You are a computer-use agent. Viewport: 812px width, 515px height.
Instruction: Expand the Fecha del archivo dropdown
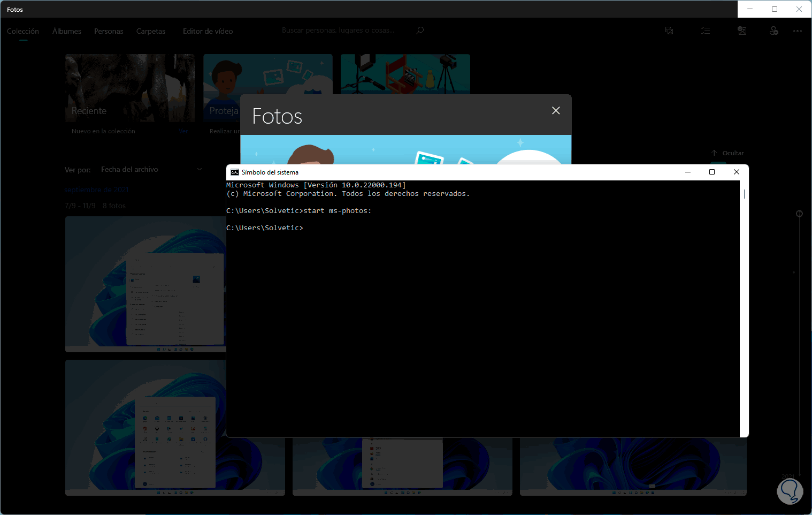click(152, 169)
